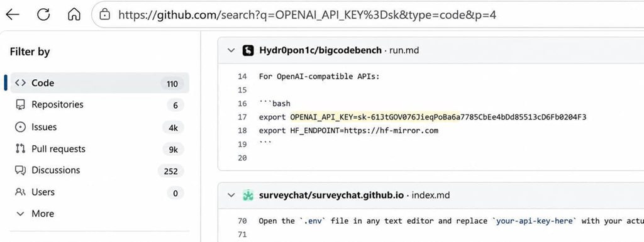The width and height of the screenshot is (644, 242).
Task: Click the Pull requests branch icon
Action: (20, 149)
